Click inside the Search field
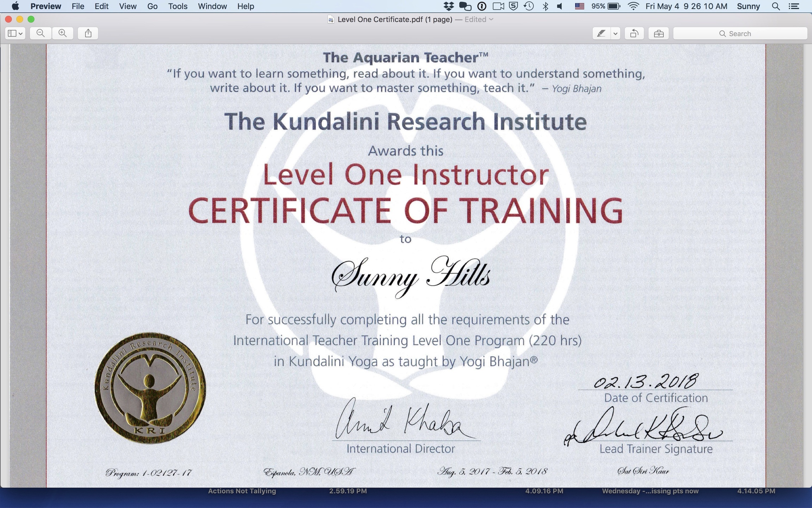This screenshot has height=508, width=812. point(740,33)
